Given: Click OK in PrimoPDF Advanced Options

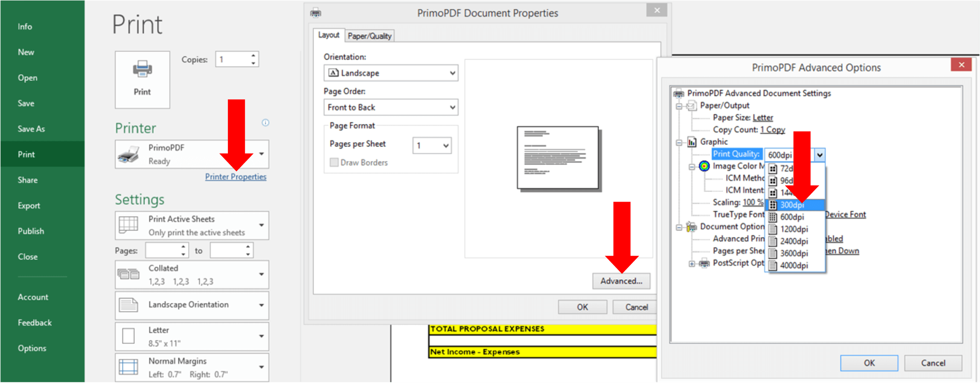Looking at the screenshot, I should tap(869, 363).
